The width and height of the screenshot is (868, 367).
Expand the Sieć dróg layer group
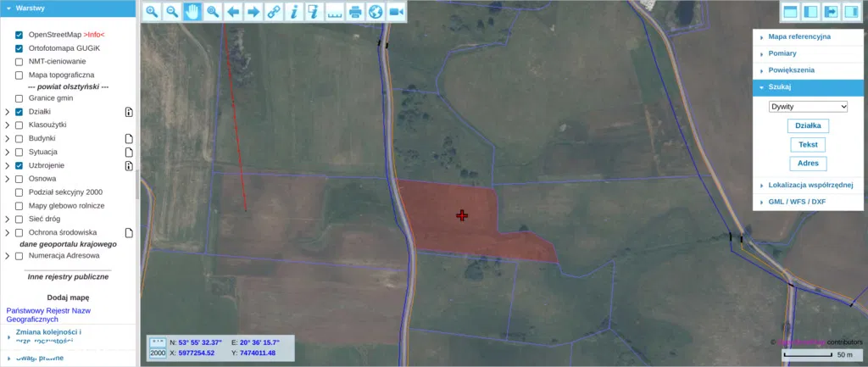(x=8, y=219)
